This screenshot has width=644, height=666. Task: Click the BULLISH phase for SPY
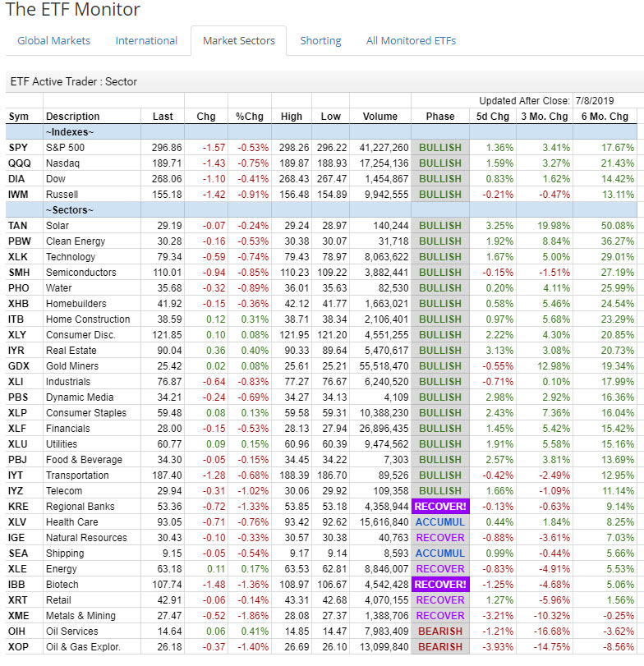[440, 148]
